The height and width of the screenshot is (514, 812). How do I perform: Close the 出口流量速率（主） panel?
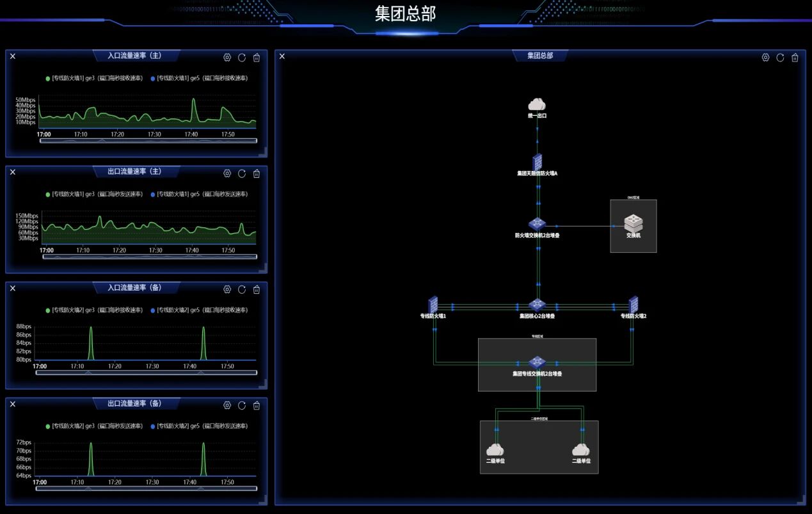(x=13, y=172)
